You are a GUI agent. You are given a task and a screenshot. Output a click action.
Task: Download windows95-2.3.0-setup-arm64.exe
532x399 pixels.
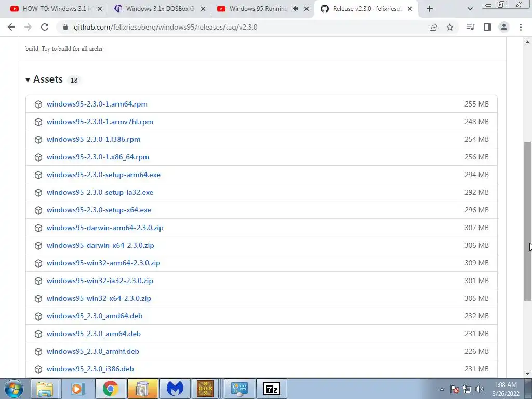103,175
